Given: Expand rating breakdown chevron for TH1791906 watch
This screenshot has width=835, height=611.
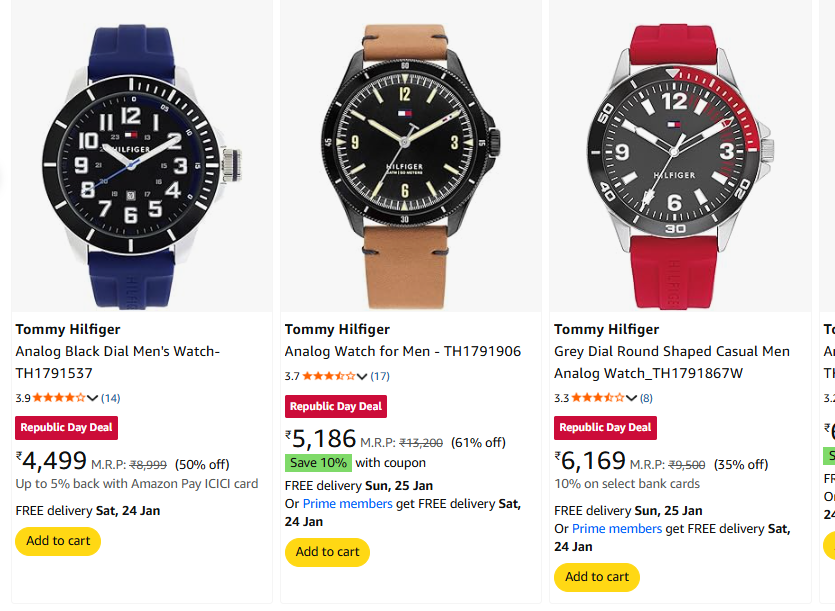Looking at the screenshot, I should (363, 377).
